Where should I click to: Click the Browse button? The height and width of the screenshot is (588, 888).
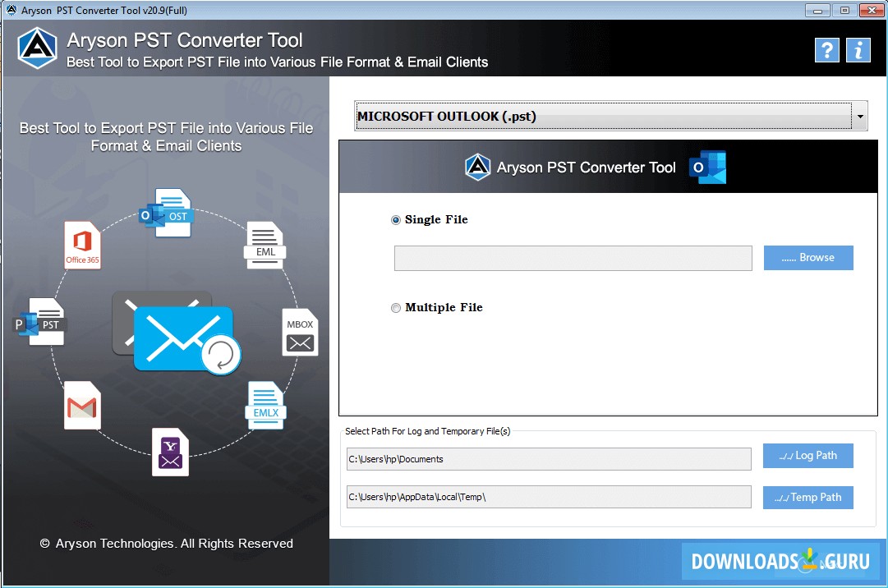coord(808,257)
